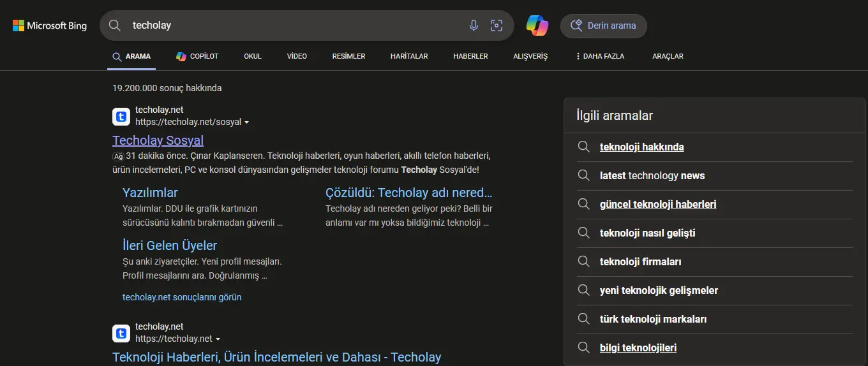Click favicon of second techolay.net result
This screenshot has height=366, width=868.
click(121, 333)
